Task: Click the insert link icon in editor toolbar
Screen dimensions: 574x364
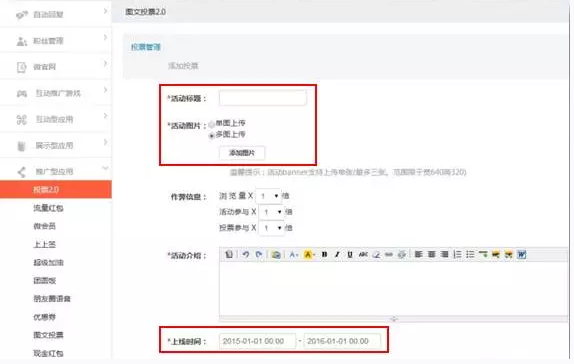Action: tap(389, 255)
